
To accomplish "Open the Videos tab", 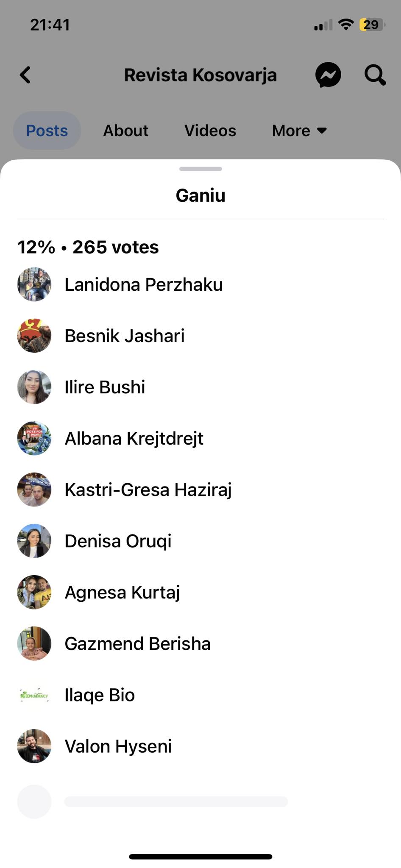I will pyautogui.click(x=210, y=131).
